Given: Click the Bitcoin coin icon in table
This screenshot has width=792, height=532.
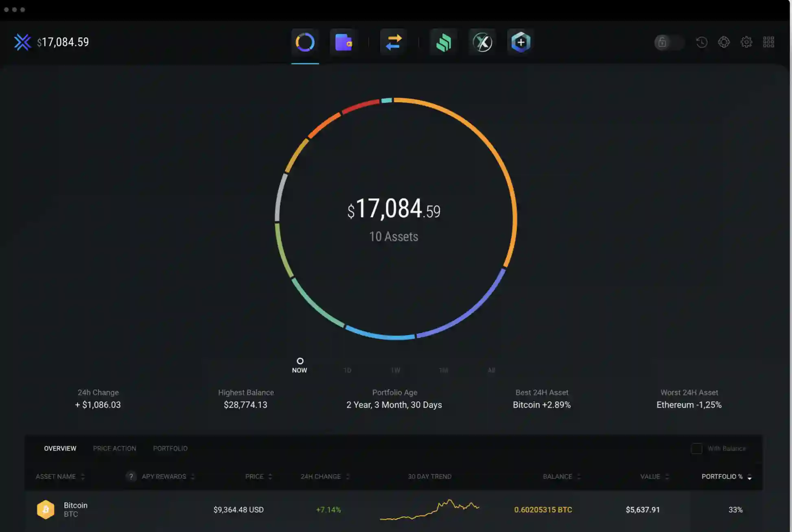Looking at the screenshot, I should pyautogui.click(x=46, y=510).
